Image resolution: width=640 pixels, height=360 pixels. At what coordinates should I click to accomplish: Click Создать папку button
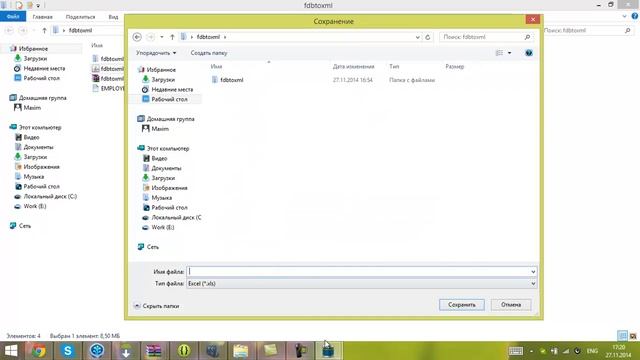(x=209, y=53)
